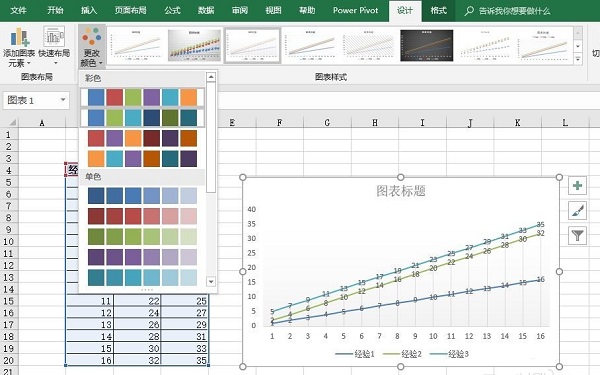Pick the blue monochrome palette row

pos(142,196)
